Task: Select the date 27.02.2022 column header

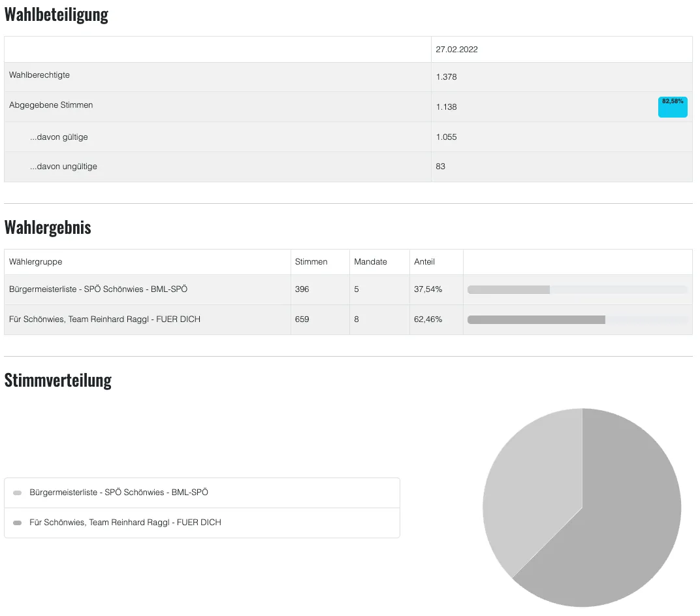Action: (x=456, y=49)
